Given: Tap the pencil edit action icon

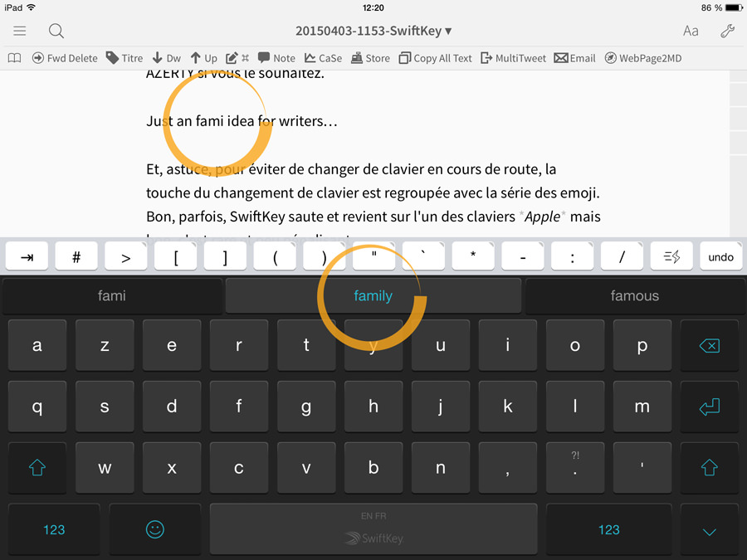Looking at the screenshot, I should [x=237, y=58].
